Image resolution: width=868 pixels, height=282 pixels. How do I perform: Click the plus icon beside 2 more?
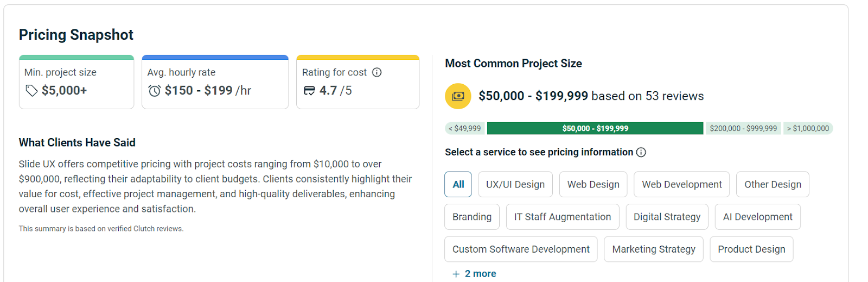coord(456,274)
